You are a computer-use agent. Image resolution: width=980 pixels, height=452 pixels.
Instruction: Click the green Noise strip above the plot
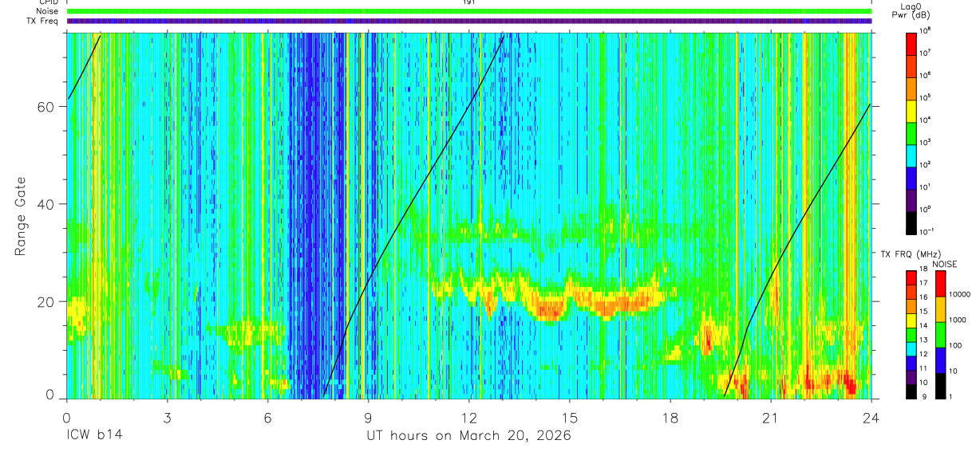pyautogui.click(x=468, y=11)
